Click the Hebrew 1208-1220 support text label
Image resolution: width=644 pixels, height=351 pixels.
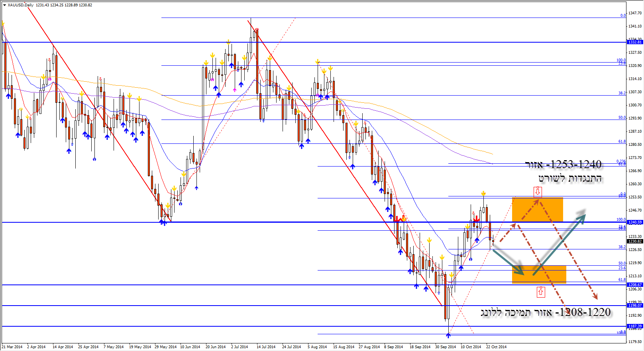tap(546, 312)
